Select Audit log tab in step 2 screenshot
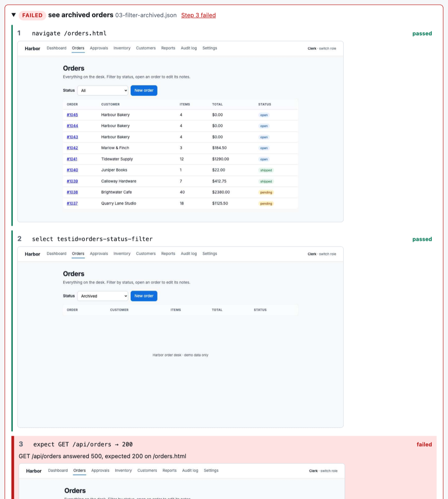Viewport: 448px width, 499px height. (x=189, y=254)
